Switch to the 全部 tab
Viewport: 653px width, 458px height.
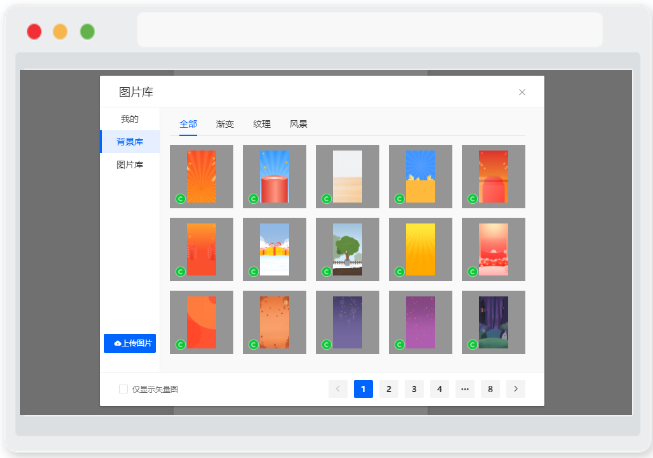coord(188,124)
